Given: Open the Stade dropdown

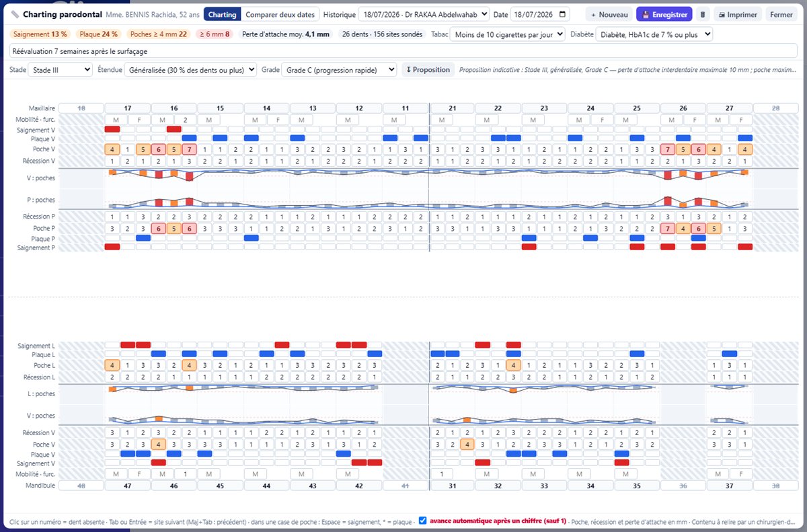Looking at the screenshot, I should pyautogui.click(x=61, y=69).
